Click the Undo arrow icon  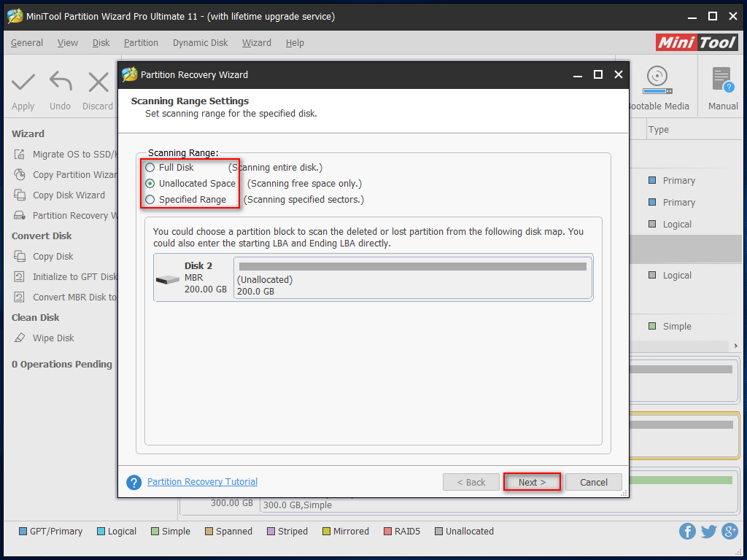coord(61,81)
